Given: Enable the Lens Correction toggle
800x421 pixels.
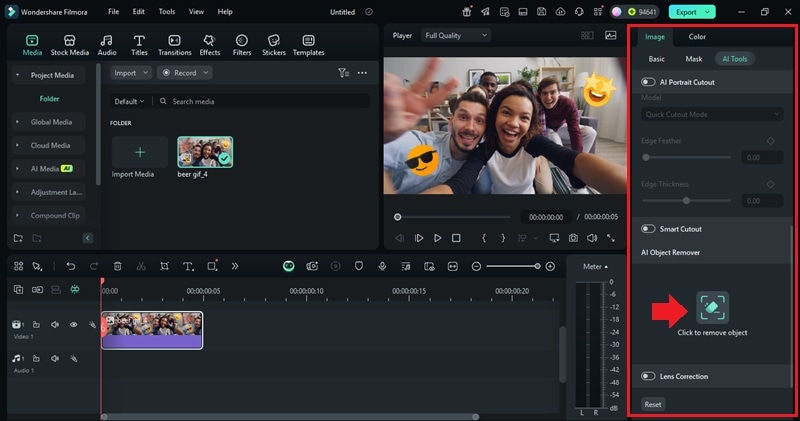Looking at the screenshot, I should [649, 377].
